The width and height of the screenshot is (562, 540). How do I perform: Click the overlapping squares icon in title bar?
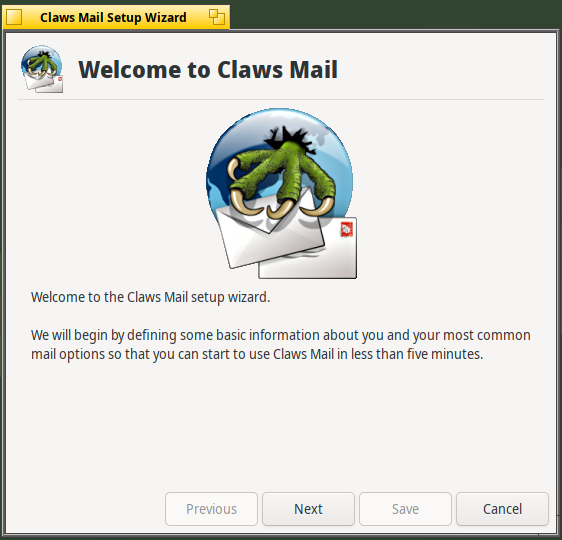point(217,17)
